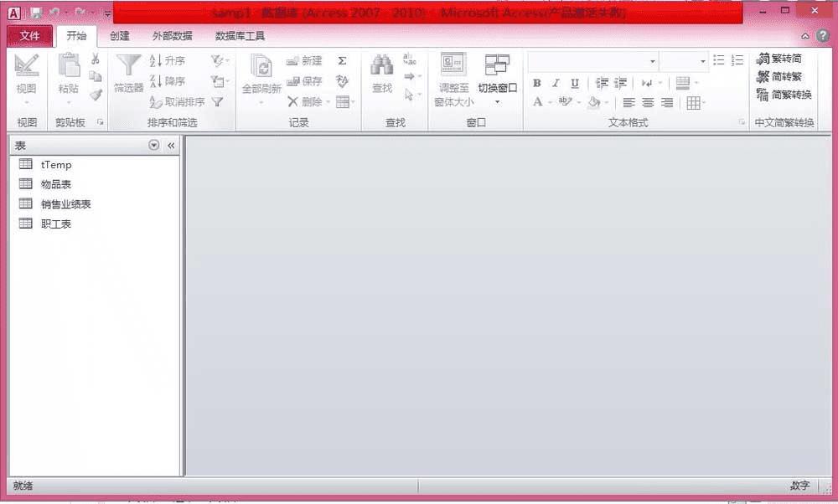The image size is (838, 504).
Task: Toggle Bold formatting
Action: [537, 83]
